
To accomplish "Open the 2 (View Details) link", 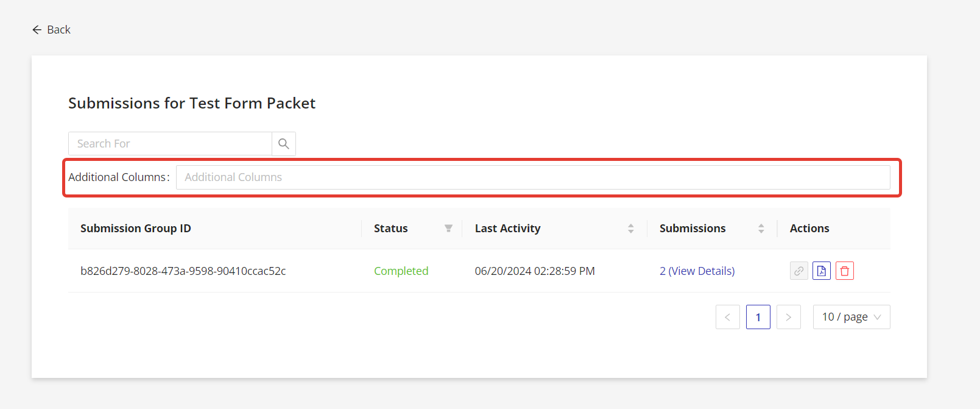I will [x=697, y=271].
